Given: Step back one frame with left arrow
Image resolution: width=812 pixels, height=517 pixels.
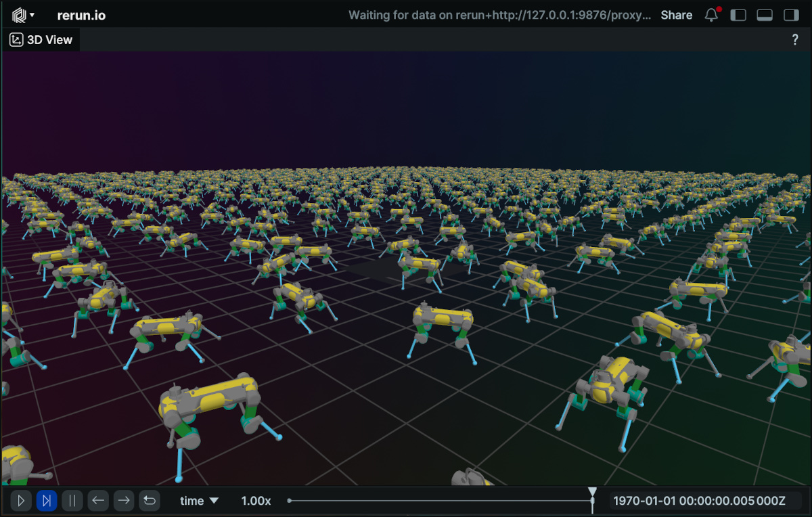Looking at the screenshot, I should 98,501.
